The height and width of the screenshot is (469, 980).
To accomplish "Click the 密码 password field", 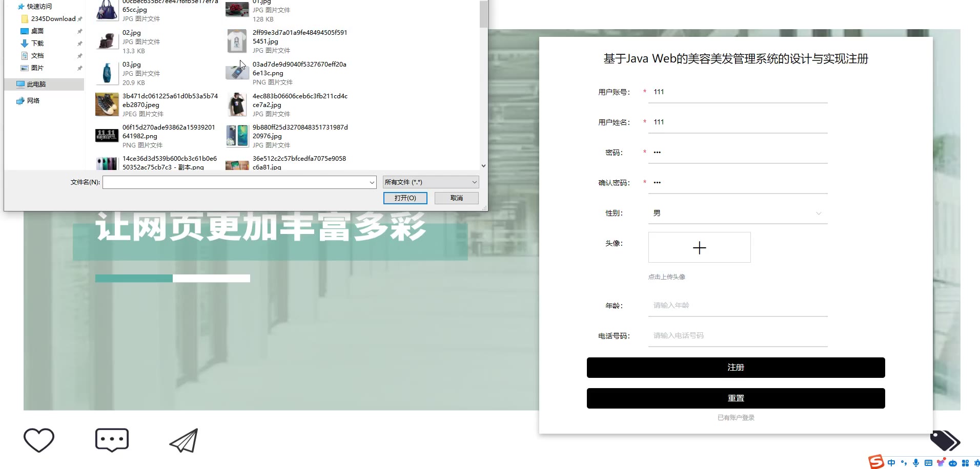I will coord(738,153).
